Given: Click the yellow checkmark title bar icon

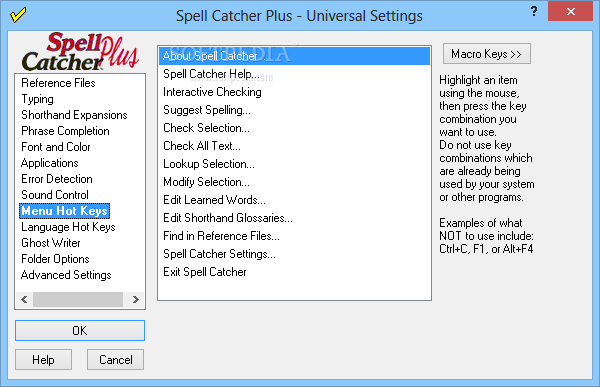Looking at the screenshot, I should (x=18, y=15).
